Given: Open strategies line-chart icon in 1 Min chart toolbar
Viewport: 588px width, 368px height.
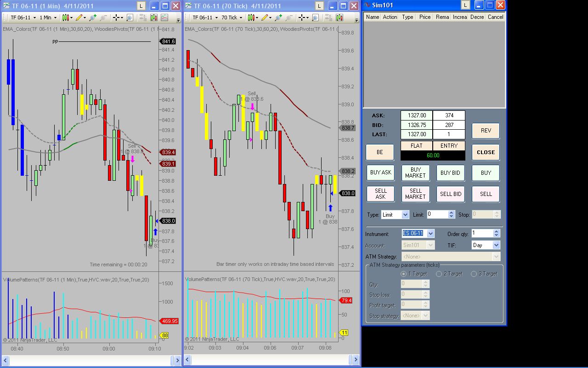Looking at the screenshot, I should 164,17.
